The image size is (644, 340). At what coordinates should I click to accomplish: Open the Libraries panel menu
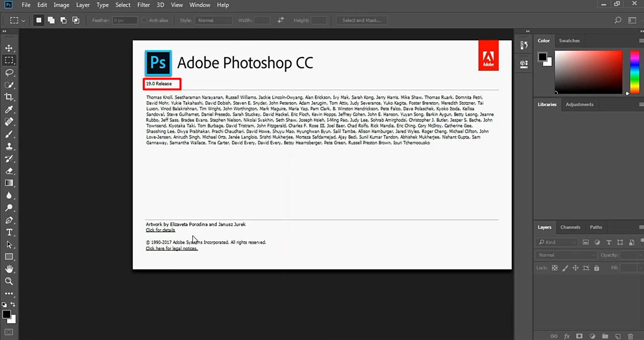click(641, 104)
